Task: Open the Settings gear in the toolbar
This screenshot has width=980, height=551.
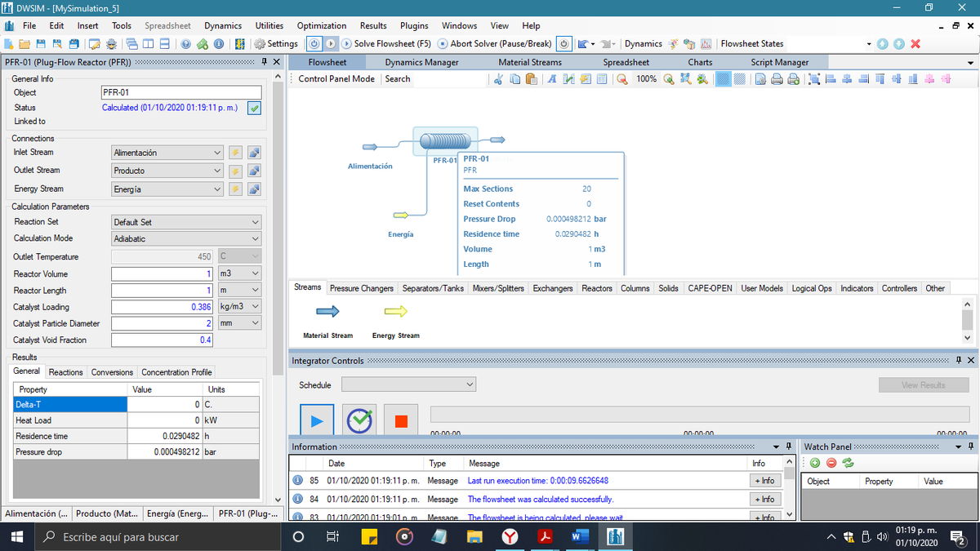Action: [276, 43]
